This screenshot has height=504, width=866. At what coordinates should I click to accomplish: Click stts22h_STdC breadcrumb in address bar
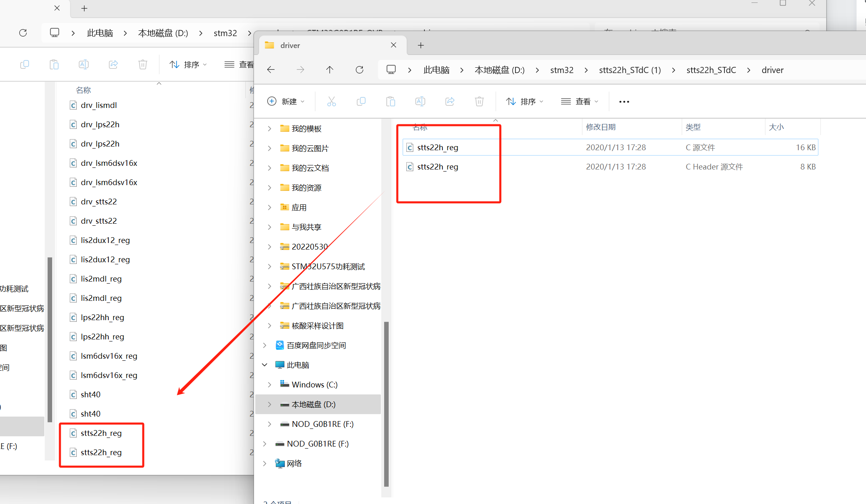[711, 70]
